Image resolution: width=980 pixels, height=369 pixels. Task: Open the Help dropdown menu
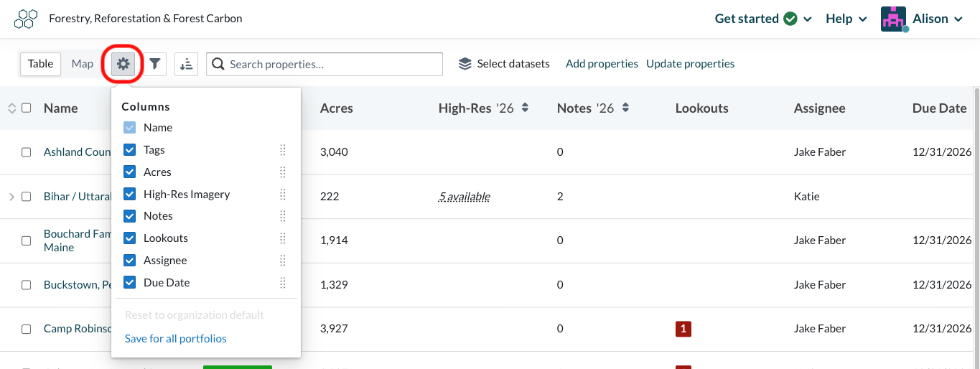(846, 19)
